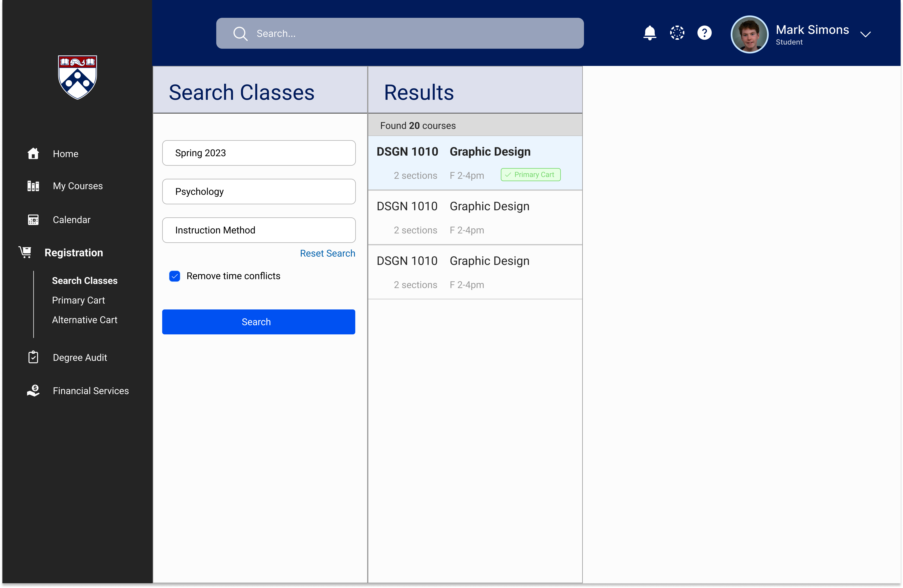Image resolution: width=903 pixels, height=588 pixels.
Task: Click the Found 20 courses text
Action: 418,126
